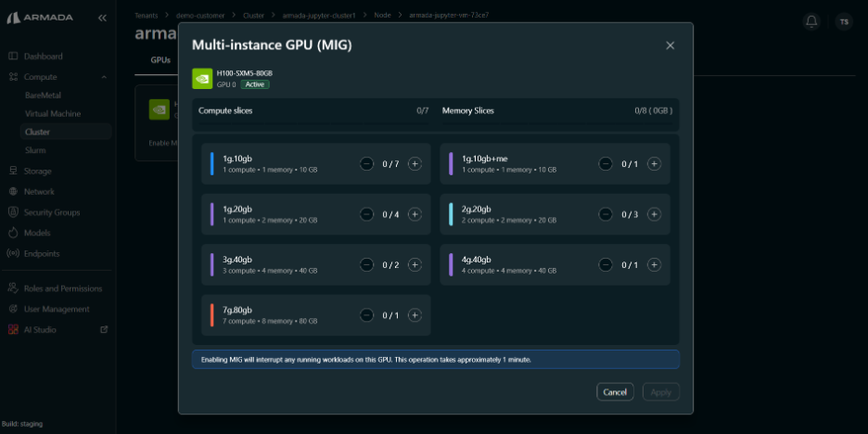Image resolution: width=868 pixels, height=434 pixels.
Task: Click the Active status badge
Action: [255, 84]
